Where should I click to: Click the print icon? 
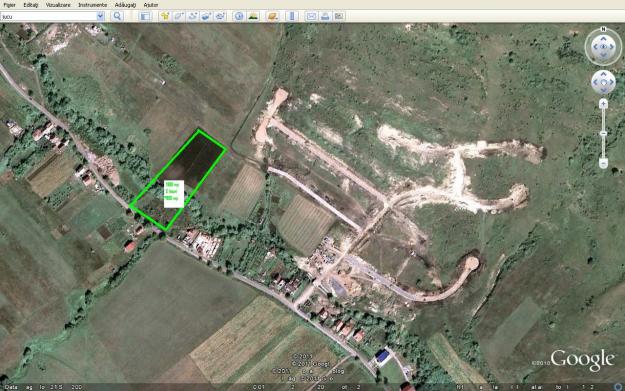coord(325,16)
